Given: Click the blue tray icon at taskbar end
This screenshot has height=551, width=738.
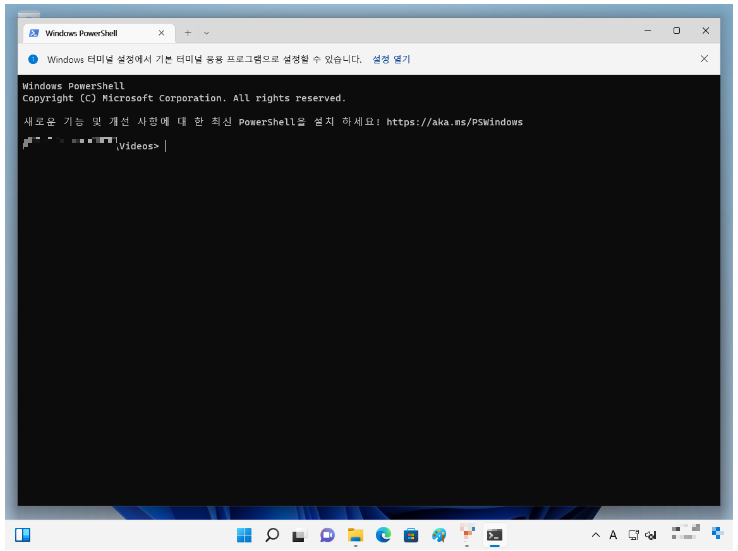Looking at the screenshot, I should coord(717,533).
